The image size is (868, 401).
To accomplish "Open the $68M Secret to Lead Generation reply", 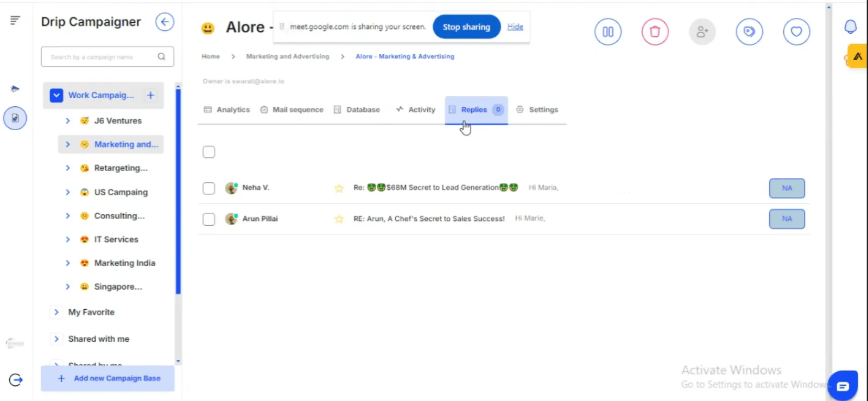I will pos(435,188).
